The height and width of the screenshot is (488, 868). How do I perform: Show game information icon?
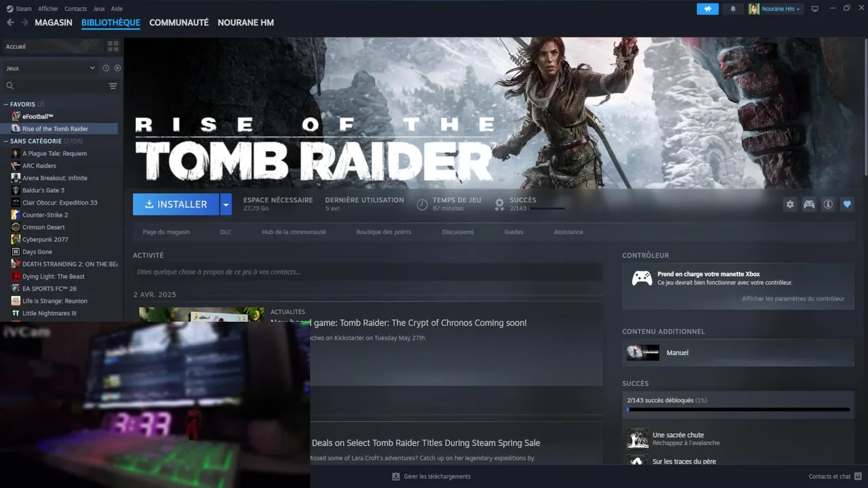pyautogui.click(x=828, y=204)
